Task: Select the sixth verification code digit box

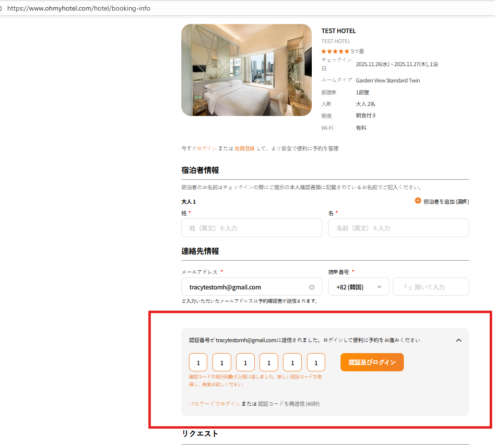Action: (x=316, y=363)
